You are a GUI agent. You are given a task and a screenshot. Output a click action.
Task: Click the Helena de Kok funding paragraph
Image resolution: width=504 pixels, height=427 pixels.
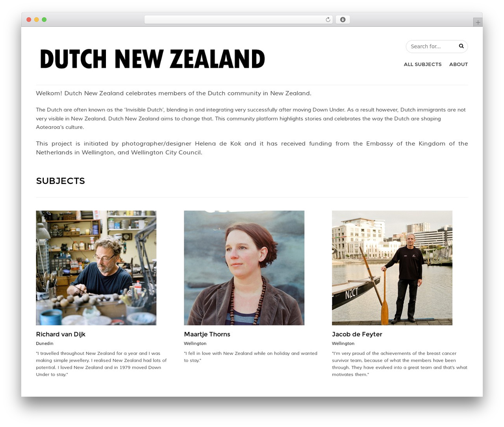pyautogui.click(x=252, y=148)
